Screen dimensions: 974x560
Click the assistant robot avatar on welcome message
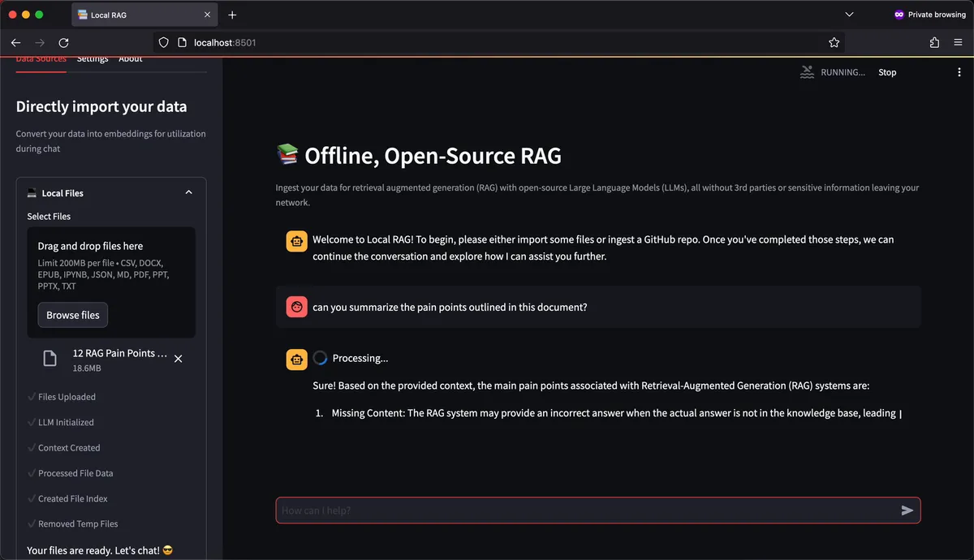point(296,241)
